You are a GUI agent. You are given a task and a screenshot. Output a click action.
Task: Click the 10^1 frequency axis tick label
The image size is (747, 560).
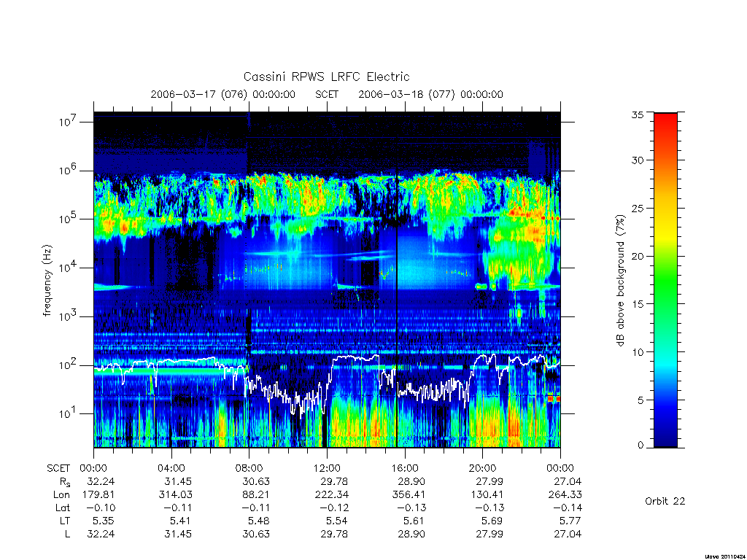[69, 413]
